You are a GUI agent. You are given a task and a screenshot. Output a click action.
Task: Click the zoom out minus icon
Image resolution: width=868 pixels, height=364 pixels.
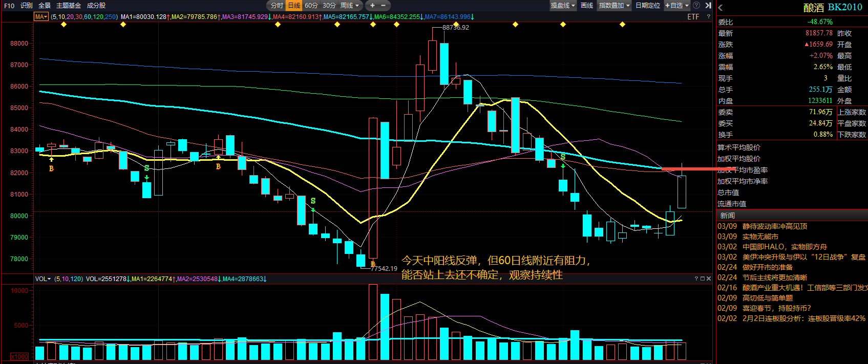383,6
